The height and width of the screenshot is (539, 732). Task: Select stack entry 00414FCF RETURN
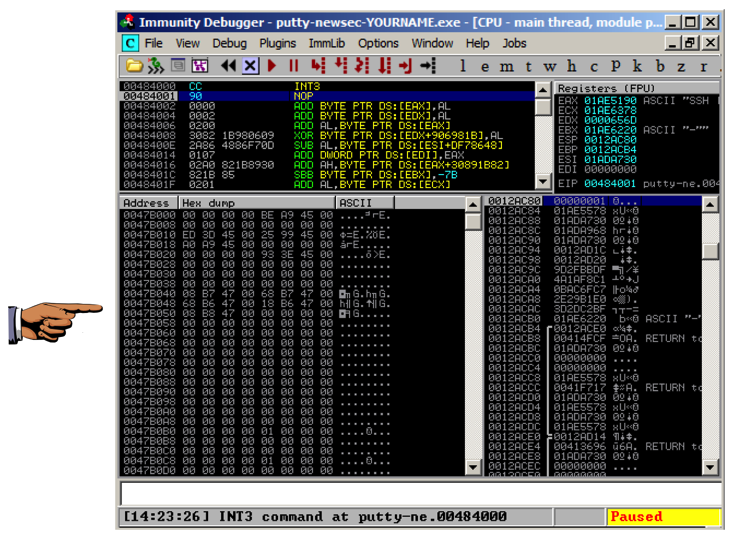593,338
